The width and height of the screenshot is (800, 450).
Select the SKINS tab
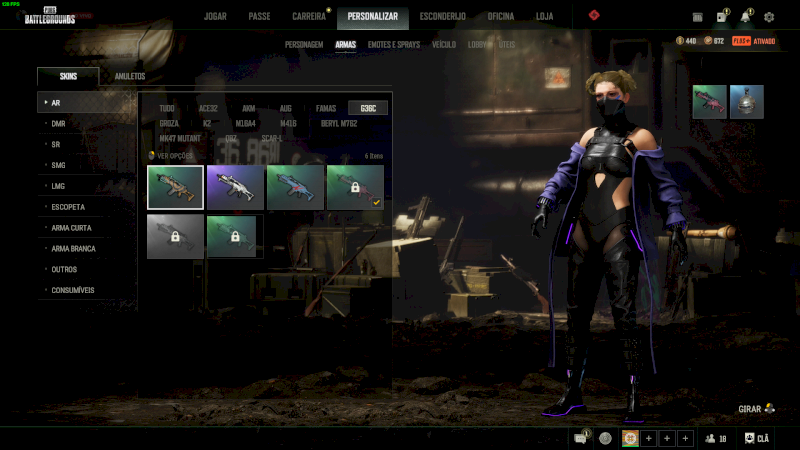click(68, 76)
